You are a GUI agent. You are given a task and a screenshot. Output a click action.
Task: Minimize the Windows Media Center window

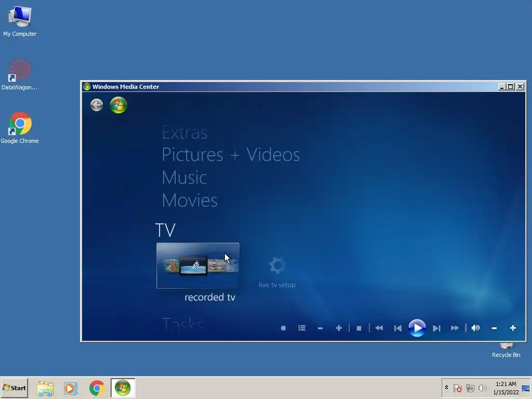click(x=502, y=87)
